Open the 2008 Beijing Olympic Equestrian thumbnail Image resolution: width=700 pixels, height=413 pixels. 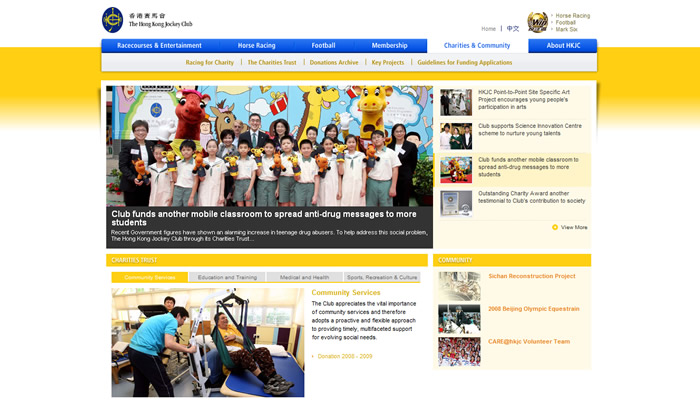(459, 318)
